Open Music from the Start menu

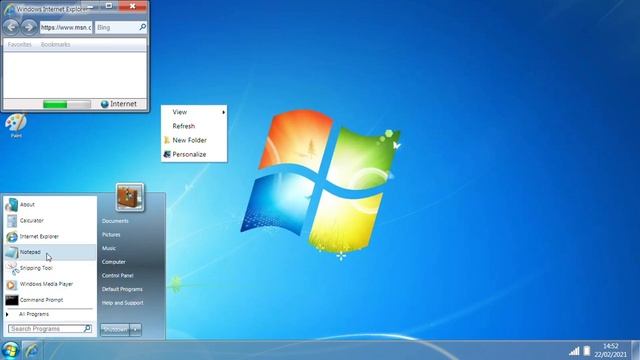point(109,248)
